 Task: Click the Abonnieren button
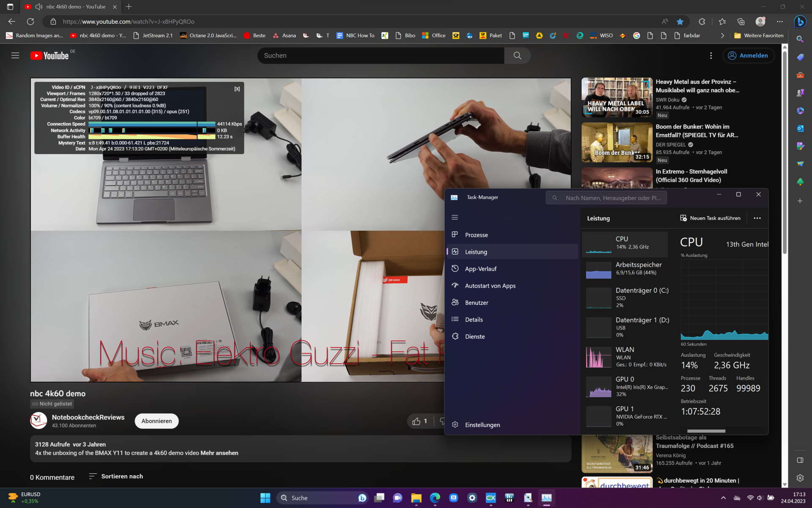(156, 421)
